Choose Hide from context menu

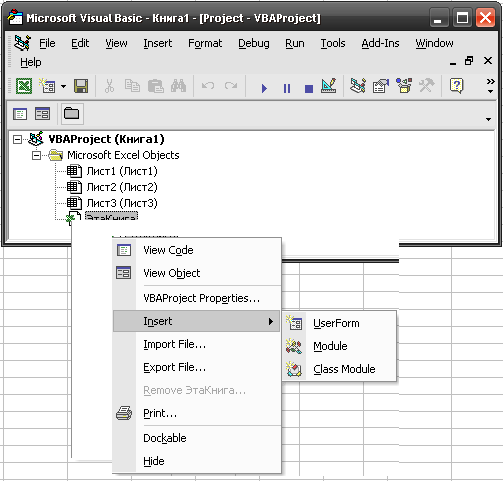[197, 461]
